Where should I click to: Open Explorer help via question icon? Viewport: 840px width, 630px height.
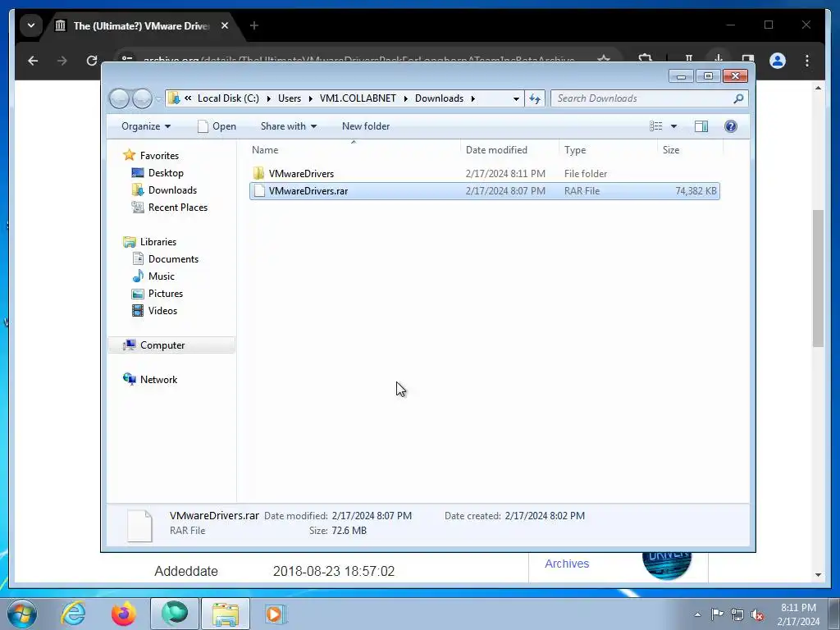(730, 126)
